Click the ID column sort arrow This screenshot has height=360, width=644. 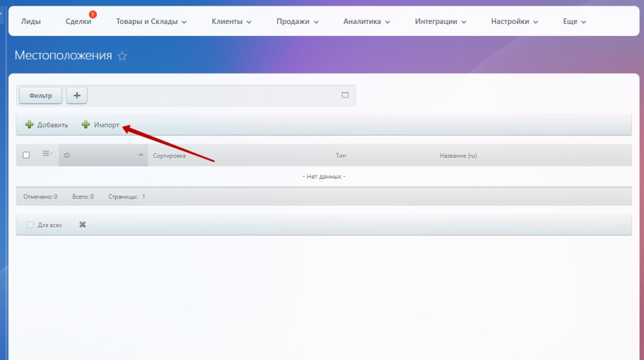pyautogui.click(x=141, y=155)
